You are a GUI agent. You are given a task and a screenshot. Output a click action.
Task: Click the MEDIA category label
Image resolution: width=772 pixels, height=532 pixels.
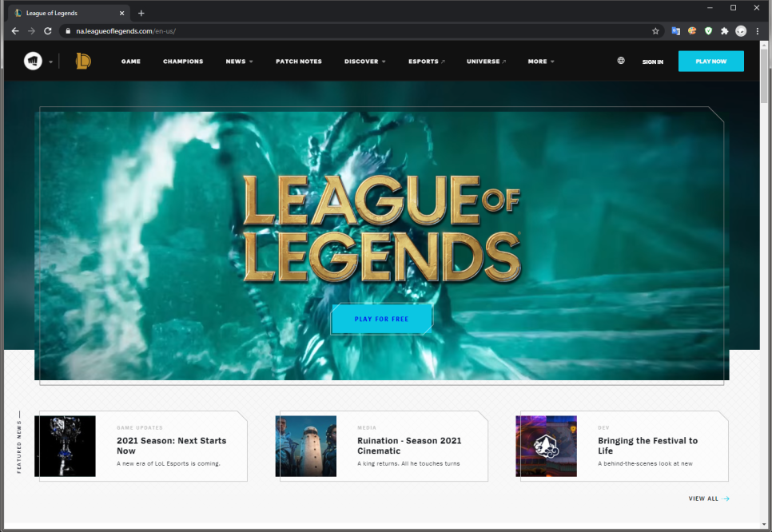click(367, 427)
